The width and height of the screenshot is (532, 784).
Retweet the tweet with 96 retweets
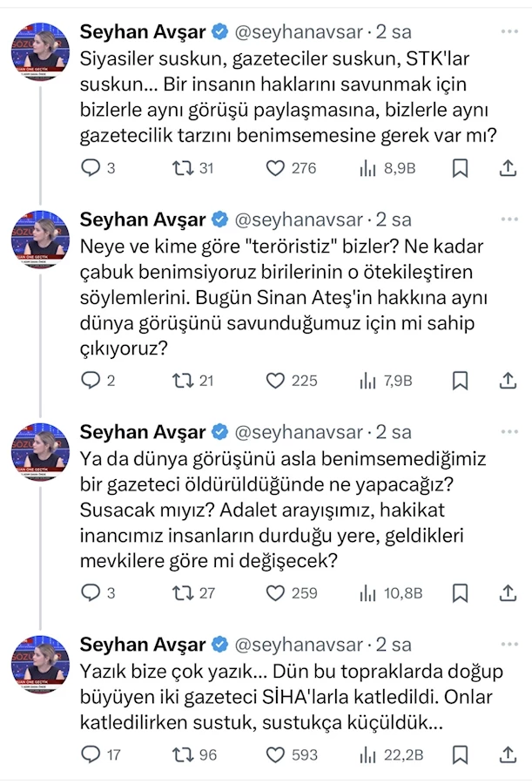[x=183, y=754]
